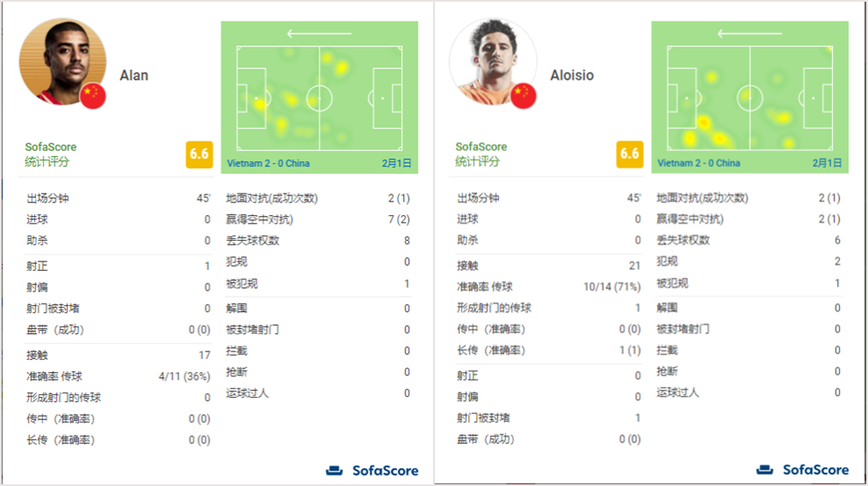Click Alan's 赢得空中对抗 7 (2) stat row
The image size is (868, 486).
(x=317, y=219)
